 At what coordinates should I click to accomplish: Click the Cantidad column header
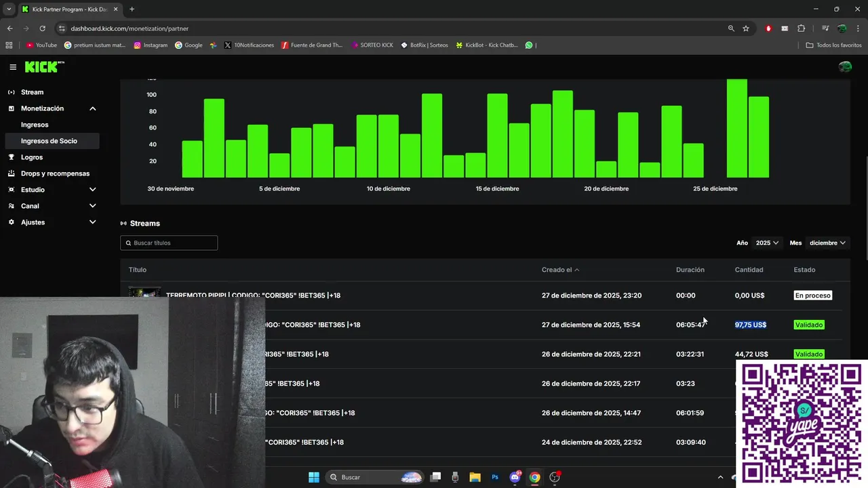749,270
